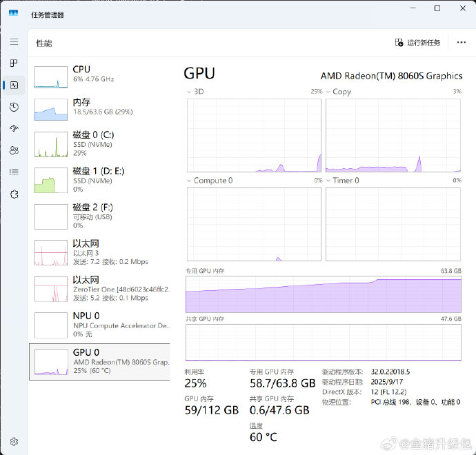Open the Details list icon
Viewport: 476px width, 455px height.
[x=14, y=172]
